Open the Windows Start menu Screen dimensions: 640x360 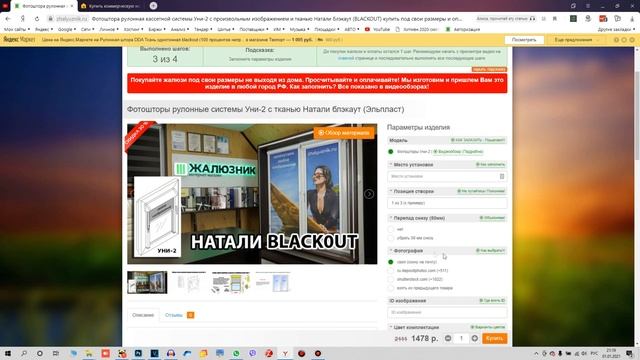(x=8, y=353)
